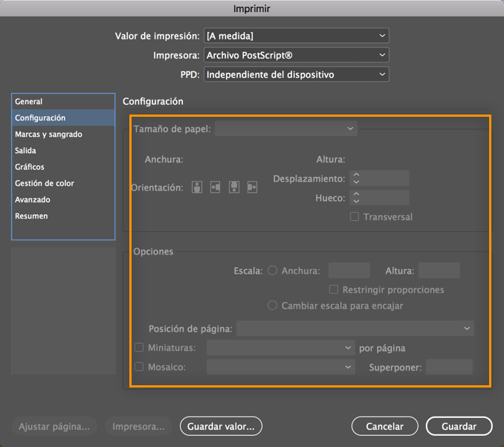Expand the Impresora dropdown
This screenshot has height=447, width=504.
click(296, 55)
